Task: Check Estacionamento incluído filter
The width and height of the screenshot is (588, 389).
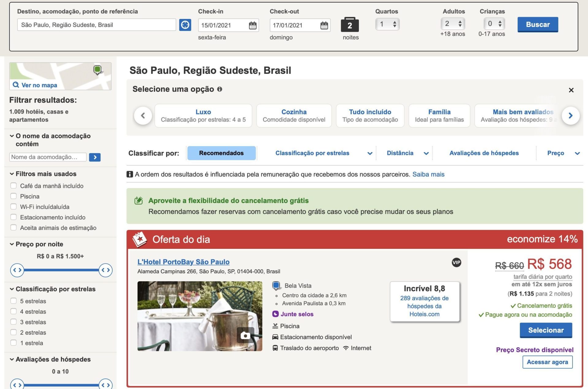Action: pos(13,217)
